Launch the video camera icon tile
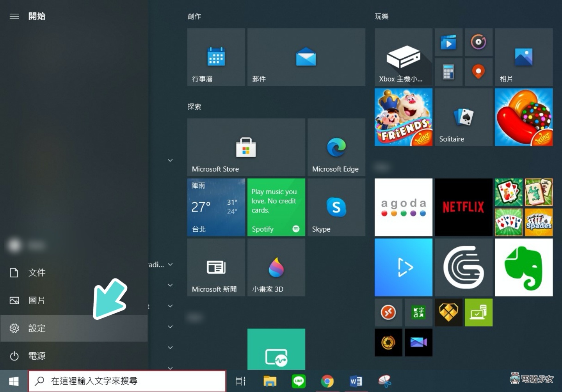The image size is (562, 392). (x=418, y=342)
